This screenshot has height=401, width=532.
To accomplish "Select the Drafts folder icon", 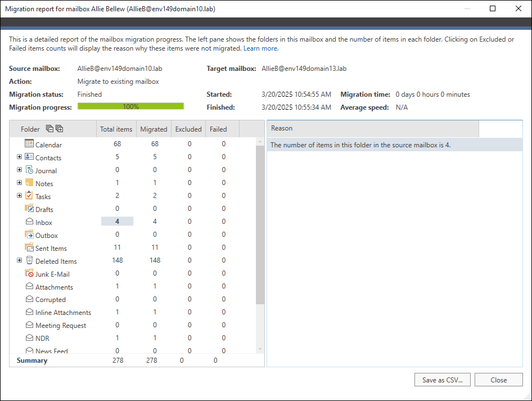I will click(29, 209).
